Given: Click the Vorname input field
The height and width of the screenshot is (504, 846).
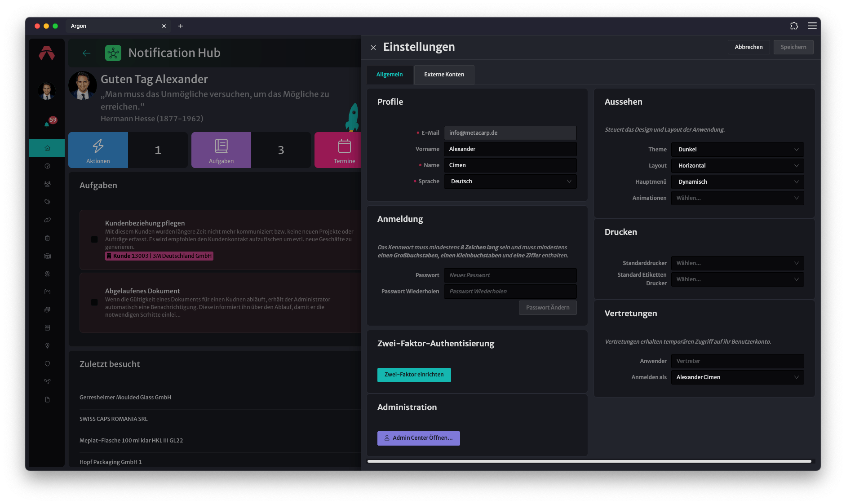Looking at the screenshot, I should (x=510, y=149).
